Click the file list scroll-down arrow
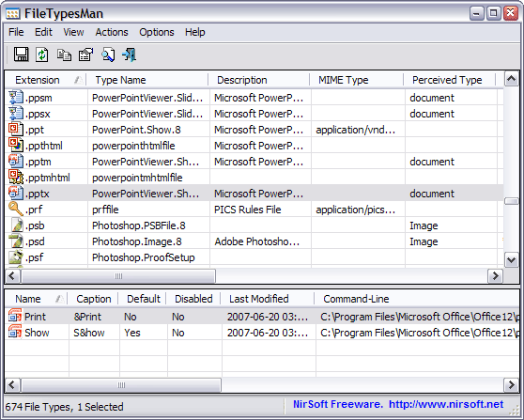 (x=511, y=260)
